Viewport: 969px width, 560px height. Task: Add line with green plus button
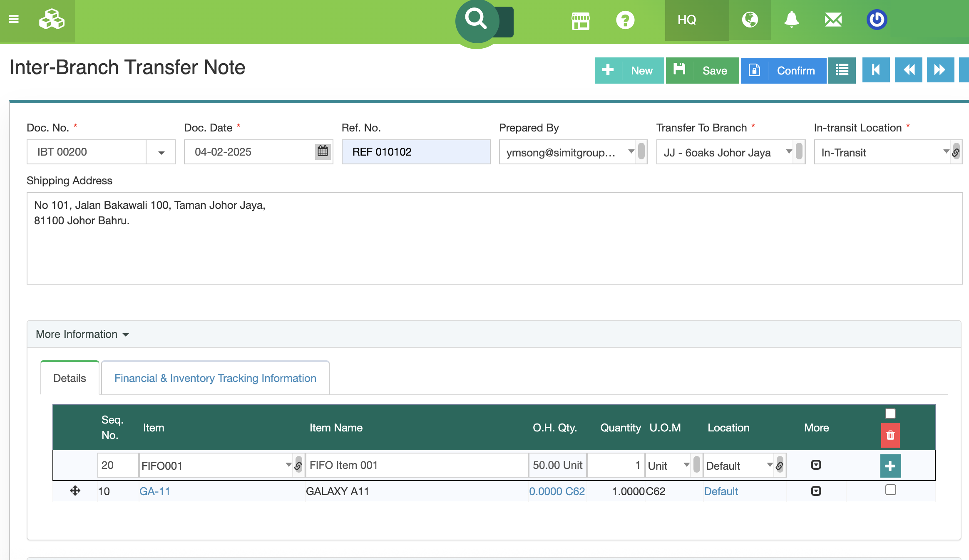[890, 466]
